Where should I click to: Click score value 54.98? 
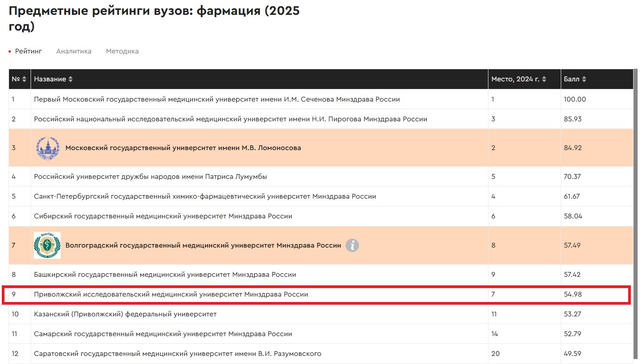(573, 294)
